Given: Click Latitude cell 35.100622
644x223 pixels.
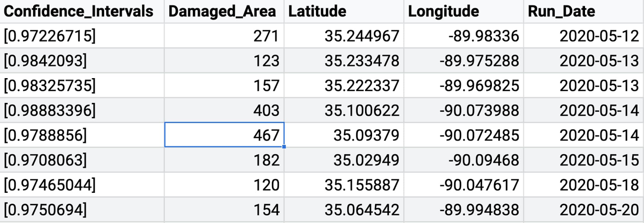Looking at the screenshot, I should point(344,110).
